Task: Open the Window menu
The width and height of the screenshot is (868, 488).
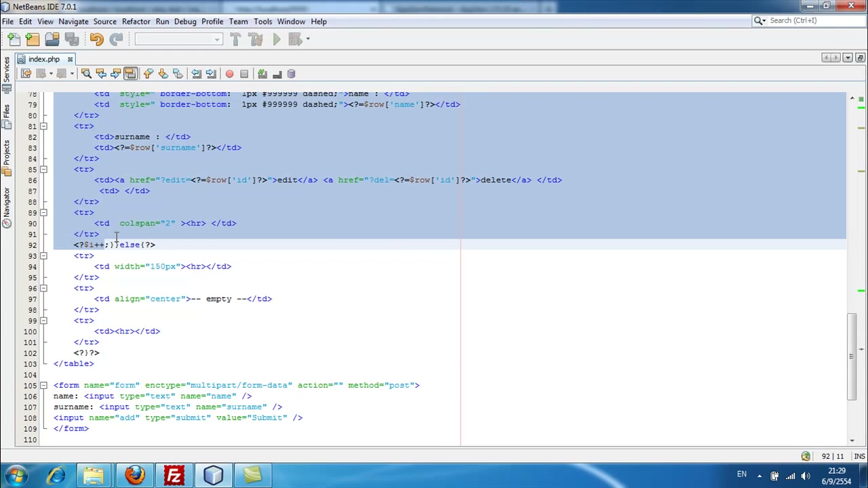Action: 291,22
